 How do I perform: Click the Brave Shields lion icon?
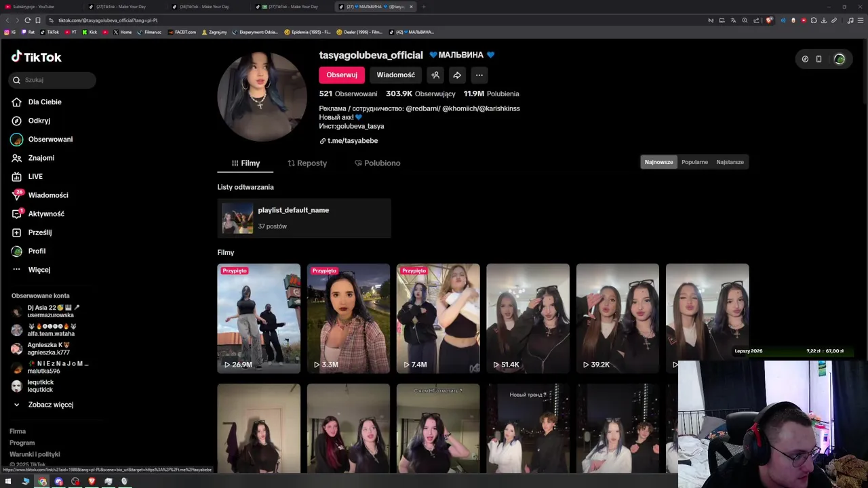click(x=768, y=20)
